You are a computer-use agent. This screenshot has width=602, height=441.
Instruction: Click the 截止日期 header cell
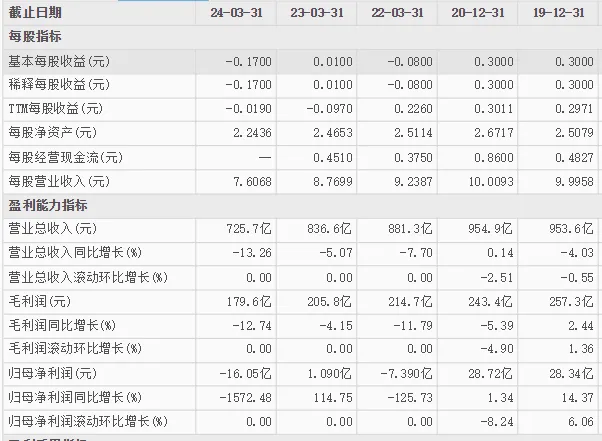34,13
